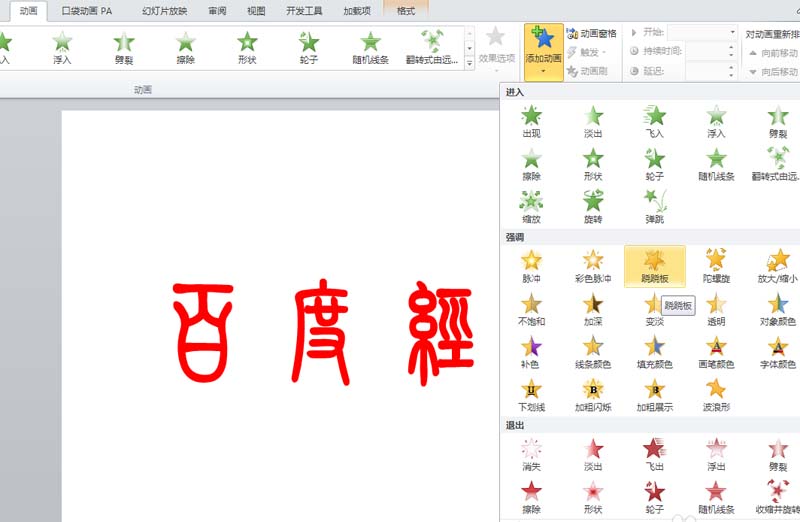Apply the 补色 emphasis effect
Image resolution: width=800 pixels, height=522 pixels.
(x=531, y=353)
